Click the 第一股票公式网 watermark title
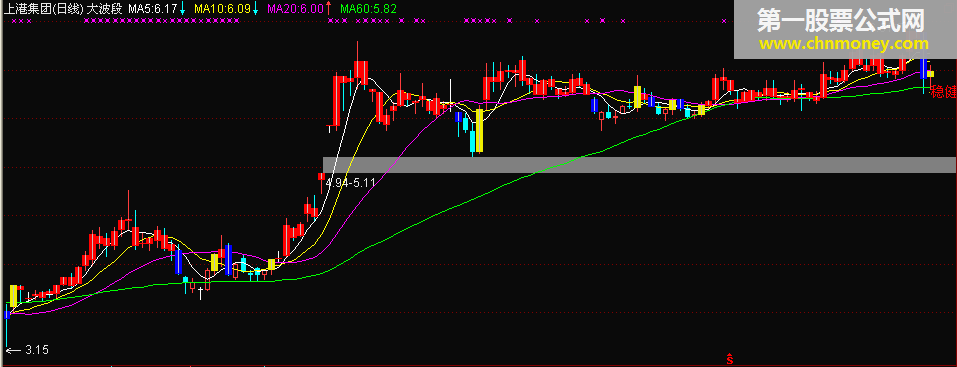 pyautogui.click(x=842, y=21)
